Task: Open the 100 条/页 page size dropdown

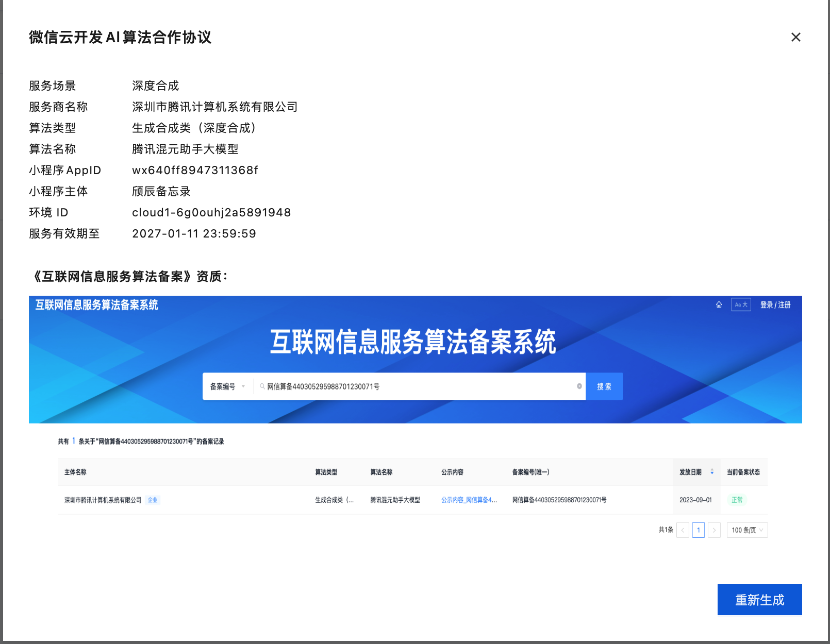Action: (x=747, y=530)
